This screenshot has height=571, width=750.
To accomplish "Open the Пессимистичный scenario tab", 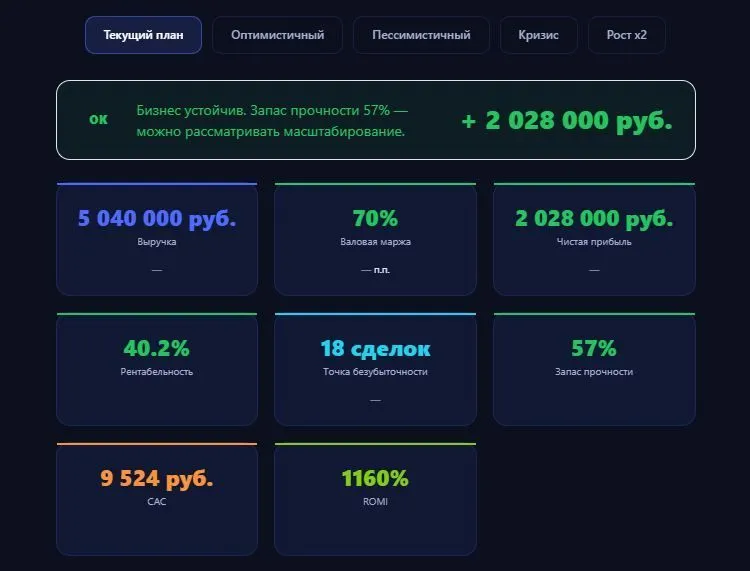I will tap(421, 35).
